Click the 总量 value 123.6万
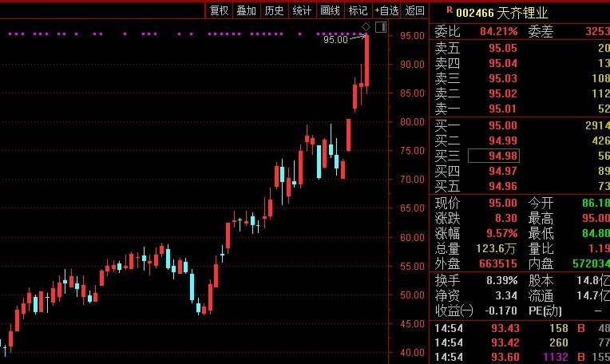Image resolution: width=610 pixels, height=364 pixels. 496,248
